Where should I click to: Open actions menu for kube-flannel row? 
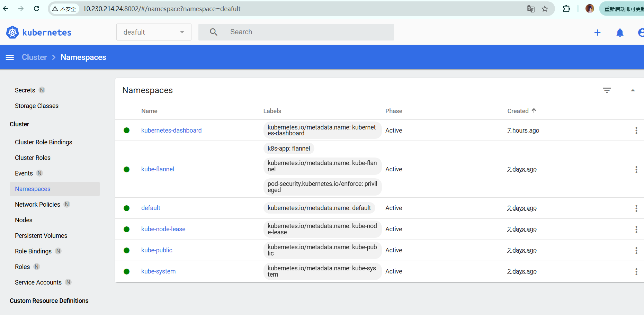pos(636,169)
